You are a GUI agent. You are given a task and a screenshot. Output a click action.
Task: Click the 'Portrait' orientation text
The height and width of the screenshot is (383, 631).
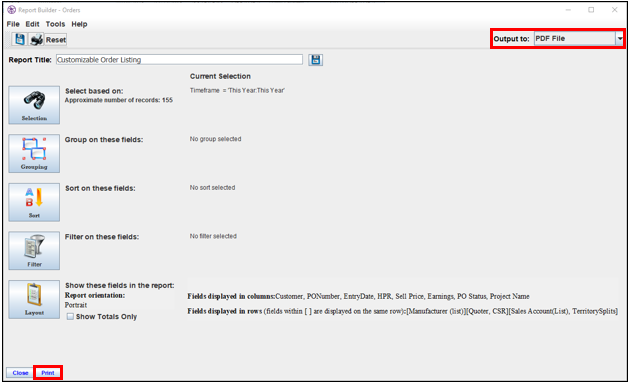coord(76,305)
